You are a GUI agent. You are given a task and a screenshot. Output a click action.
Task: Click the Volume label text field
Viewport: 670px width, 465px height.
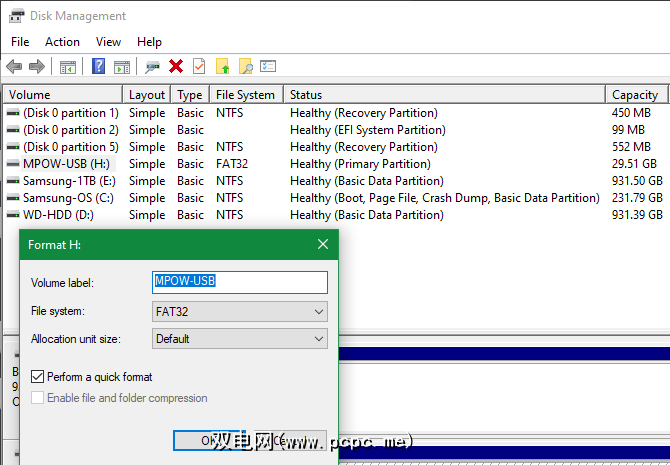click(x=240, y=282)
